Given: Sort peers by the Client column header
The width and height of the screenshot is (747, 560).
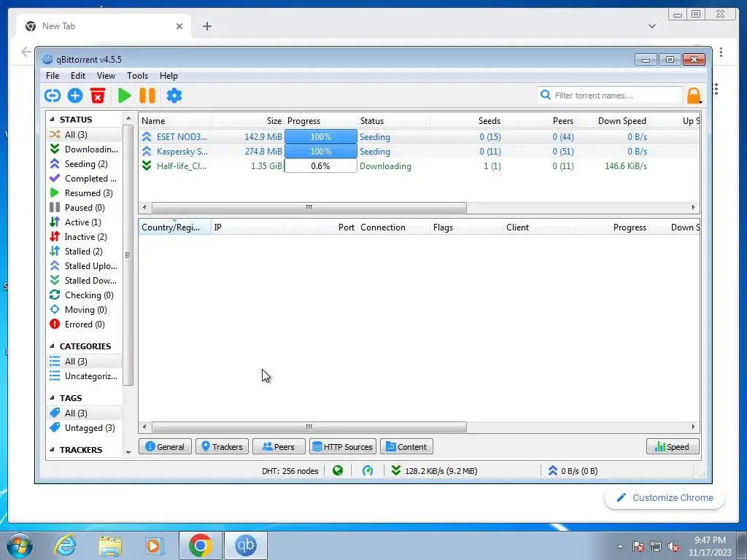Looking at the screenshot, I should (539, 227).
